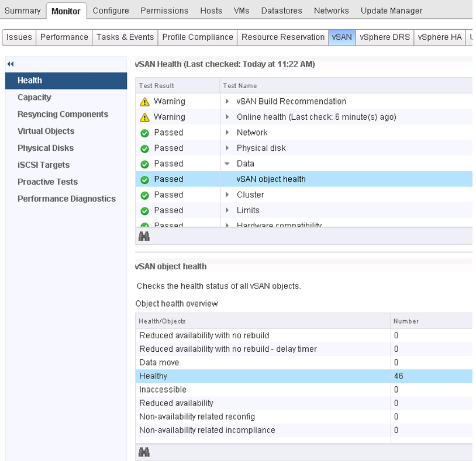Sort by the Test Result column header

tap(178, 86)
